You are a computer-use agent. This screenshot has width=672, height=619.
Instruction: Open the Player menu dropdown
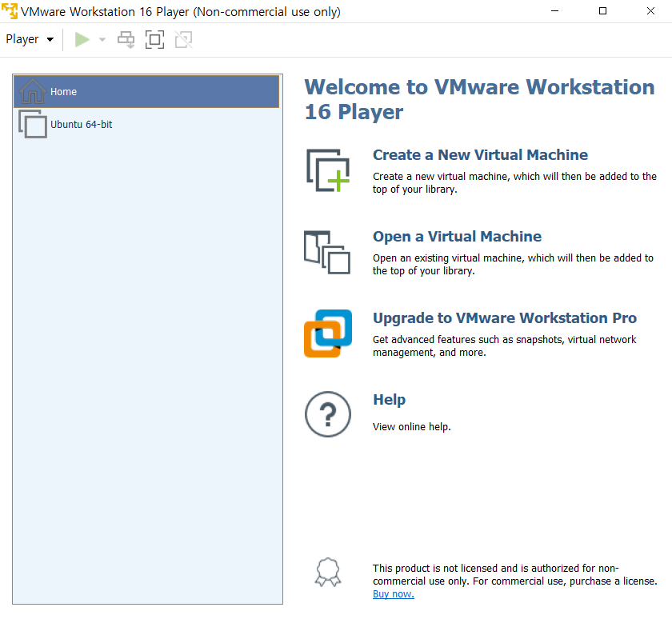pyautogui.click(x=30, y=39)
